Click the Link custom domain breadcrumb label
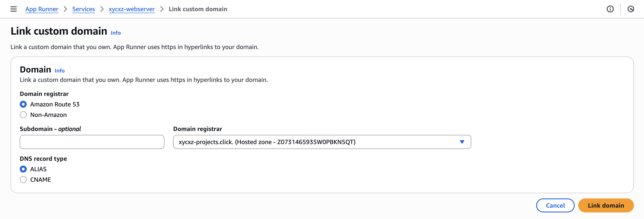The image size is (644, 219). 198,9
